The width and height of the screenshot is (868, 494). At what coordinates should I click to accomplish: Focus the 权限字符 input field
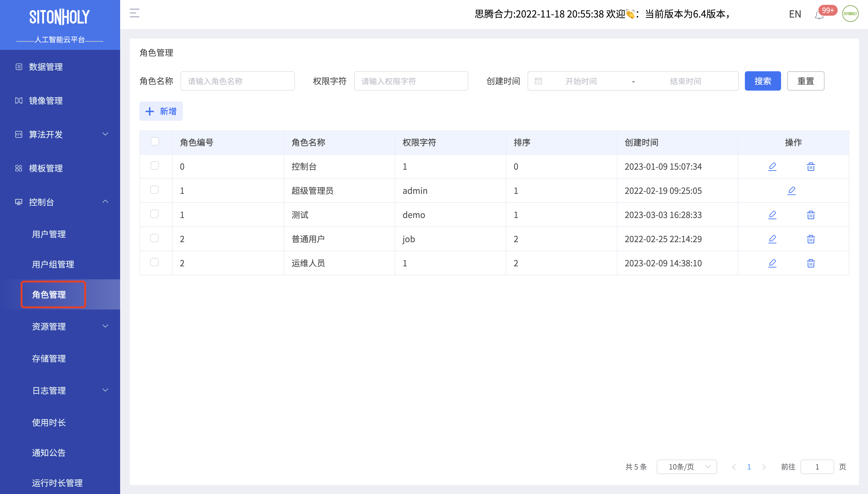click(x=411, y=81)
